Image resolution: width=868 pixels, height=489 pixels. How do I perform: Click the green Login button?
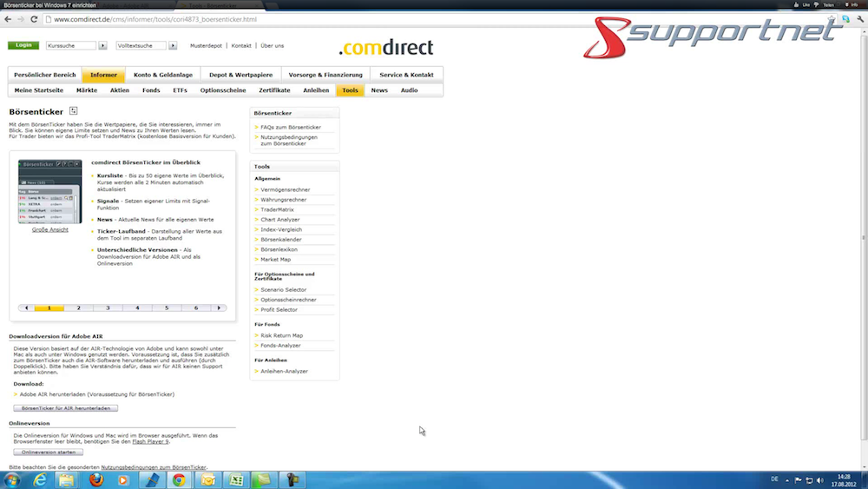point(23,45)
